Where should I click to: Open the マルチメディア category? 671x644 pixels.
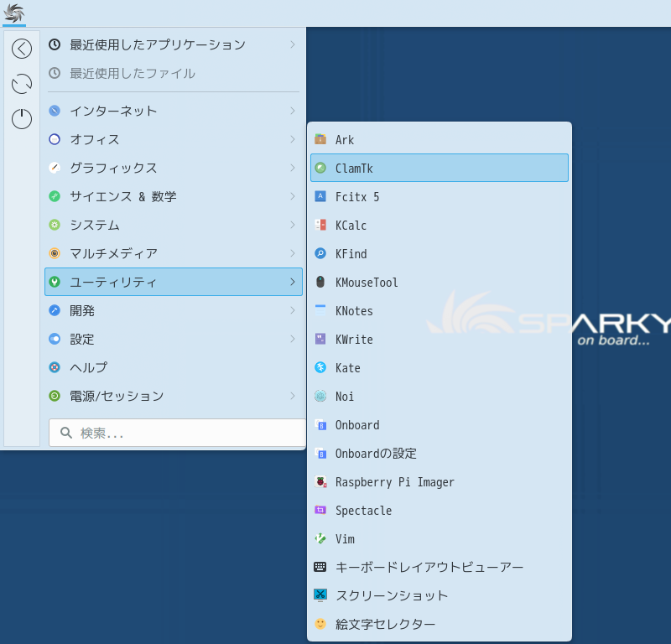tap(174, 253)
